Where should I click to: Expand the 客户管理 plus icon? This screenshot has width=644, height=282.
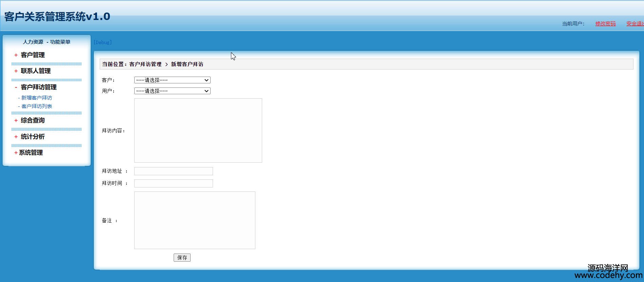(x=16, y=55)
